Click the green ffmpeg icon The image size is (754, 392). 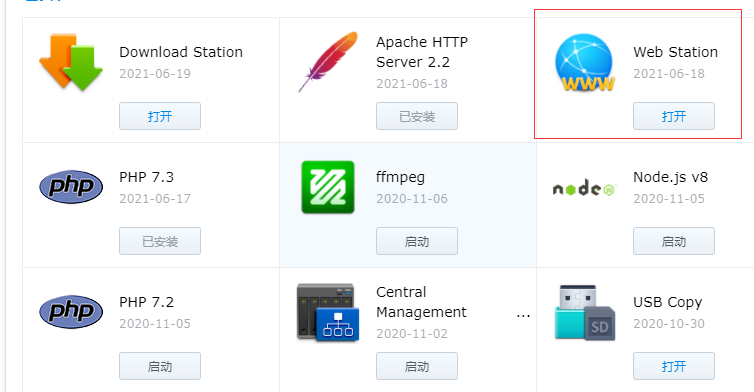(328, 187)
